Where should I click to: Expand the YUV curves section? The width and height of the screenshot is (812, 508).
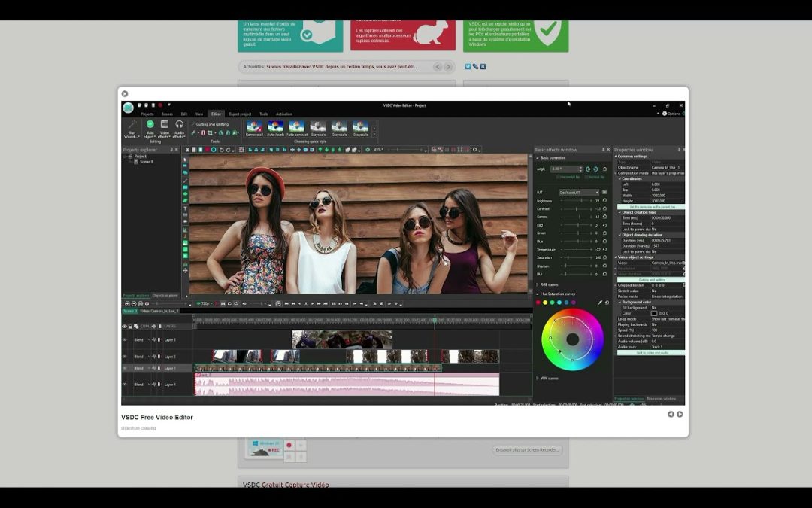pyautogui.click(x=538, y=379)
